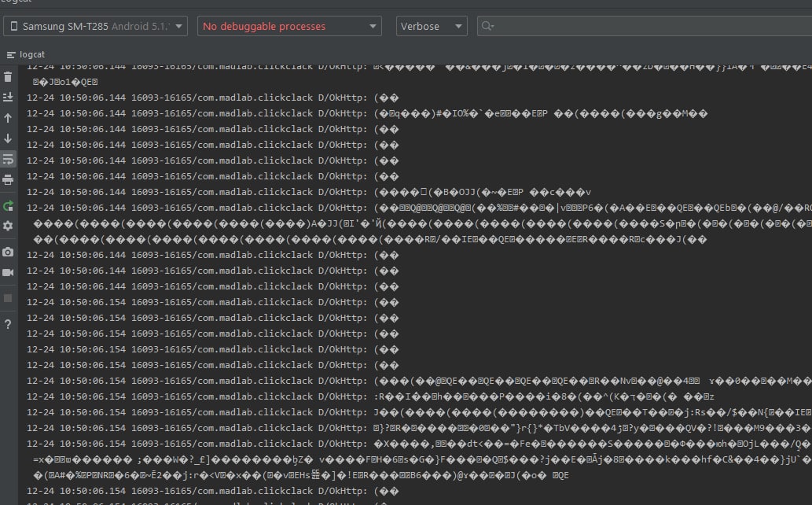Restart logcat with the green arrow icon
Viewport: 812px width, 505px height.
click(8, 206)
